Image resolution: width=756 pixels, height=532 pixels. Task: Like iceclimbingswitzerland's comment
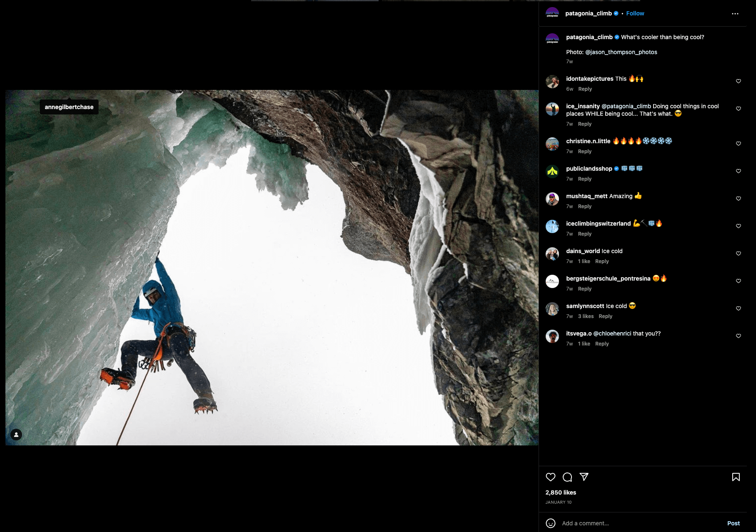click(x=739, y=226)
